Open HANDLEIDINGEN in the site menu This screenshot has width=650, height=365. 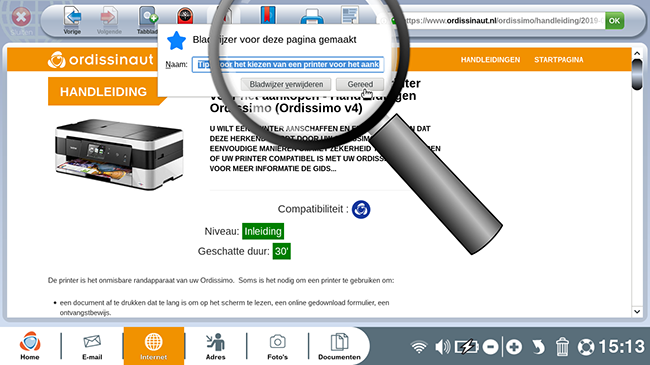pos(490,60)
